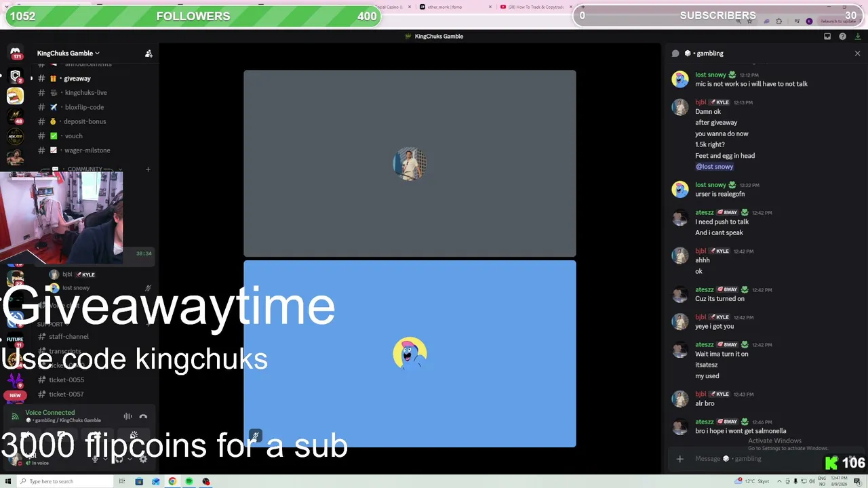Toggle microphone mute in user panel

pyautogui.click(x=96, y=459)
